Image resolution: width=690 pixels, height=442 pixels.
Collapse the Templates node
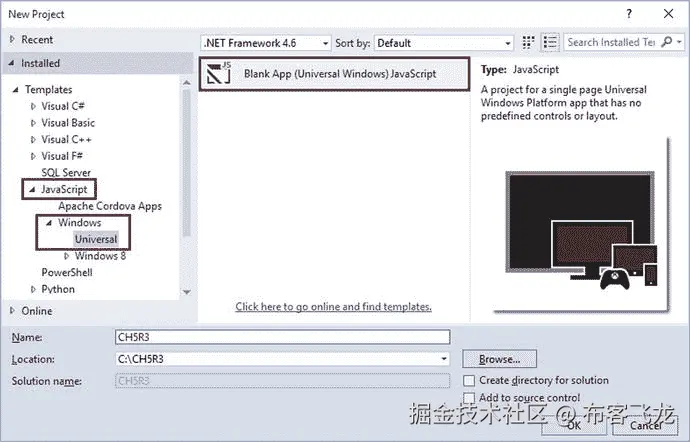click(15, 90)
